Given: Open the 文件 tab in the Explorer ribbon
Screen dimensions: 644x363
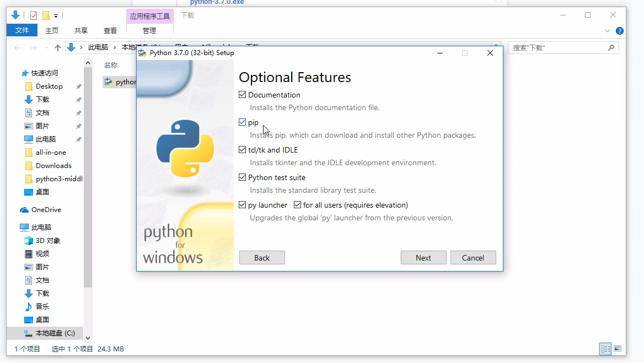Looking at the screenshot, I should (22, 30).
